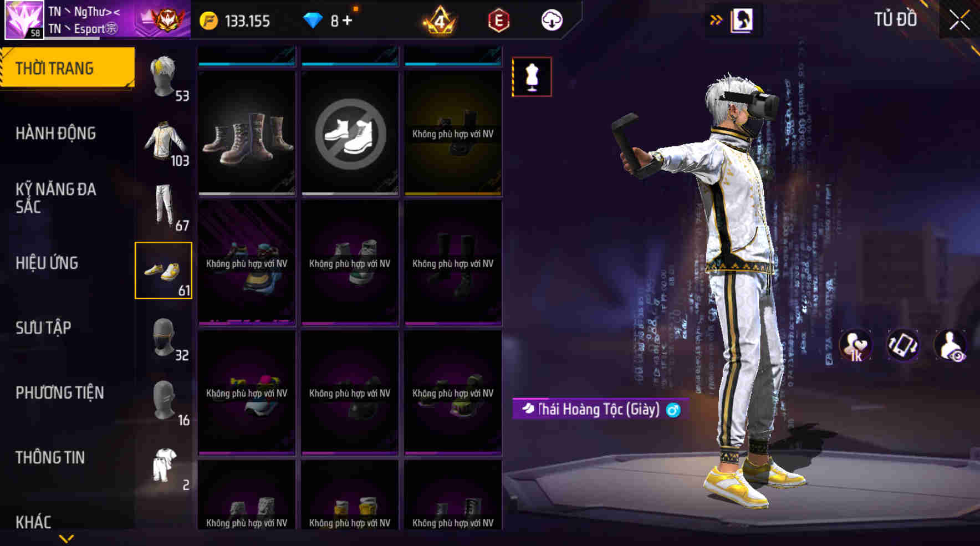The image size is (980, 546).
Task: Expand the character panel double-arrow button
Action: click(x=716, y=21)
